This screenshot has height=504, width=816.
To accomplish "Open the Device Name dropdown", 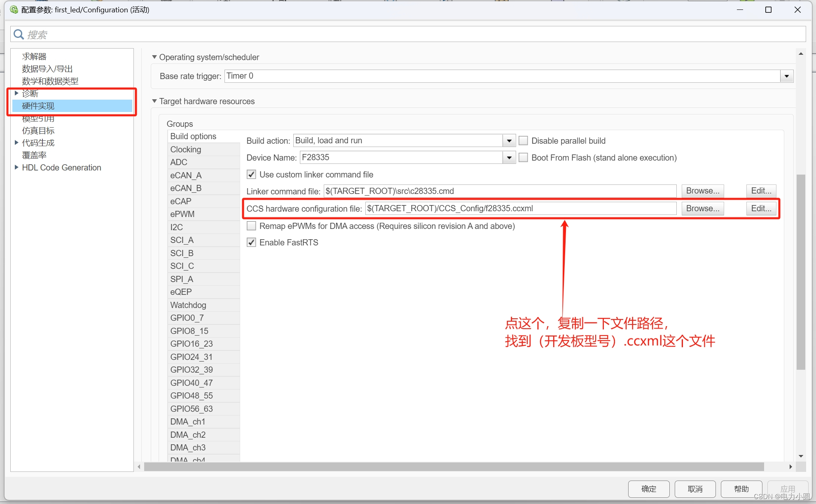I will click(x=509, y=157).
